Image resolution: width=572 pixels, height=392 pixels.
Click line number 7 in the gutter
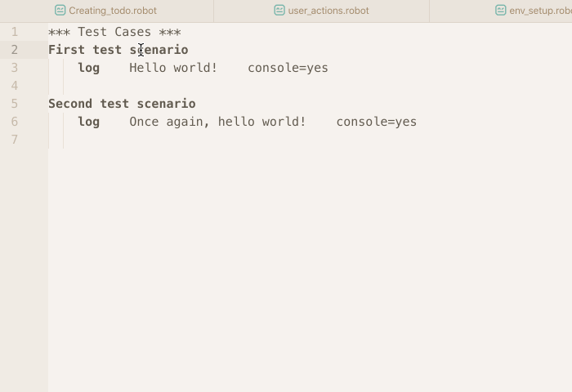[x=14, y=140]
